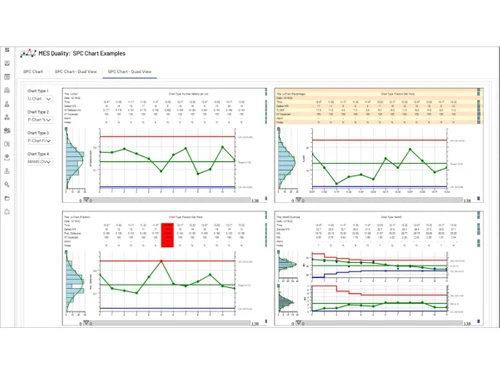Select the hierarchy tree icon in sidebar

[x=7, y=117]
